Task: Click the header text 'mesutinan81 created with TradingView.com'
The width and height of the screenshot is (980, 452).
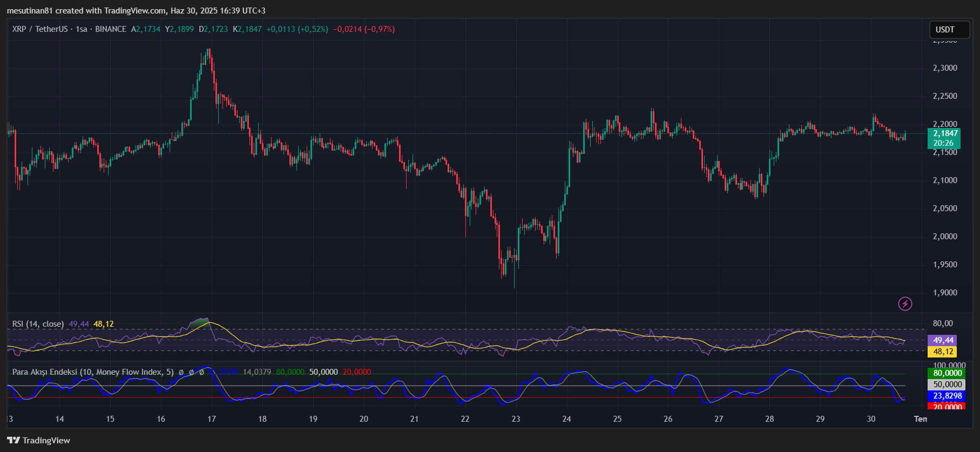Action: point(86,11)
